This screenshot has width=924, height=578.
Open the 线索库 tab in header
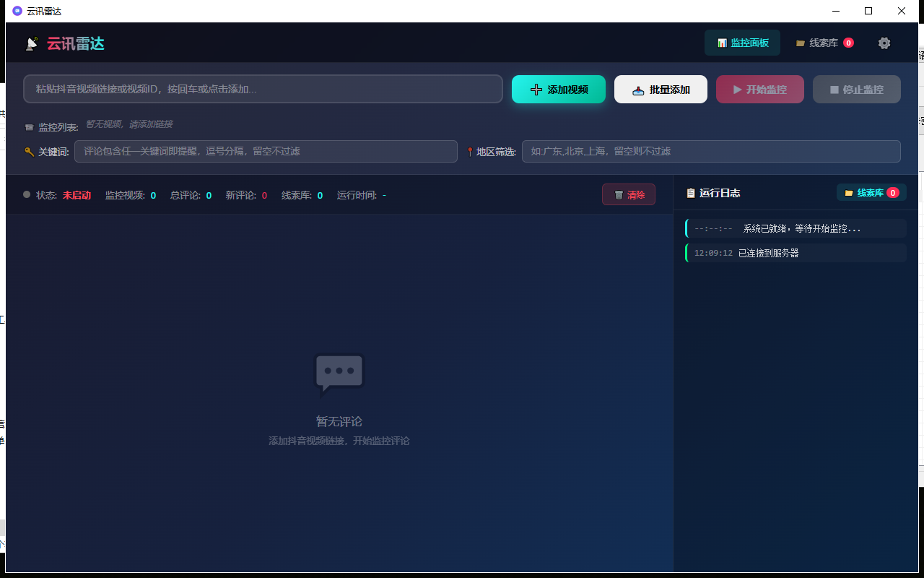click(824, 43)
